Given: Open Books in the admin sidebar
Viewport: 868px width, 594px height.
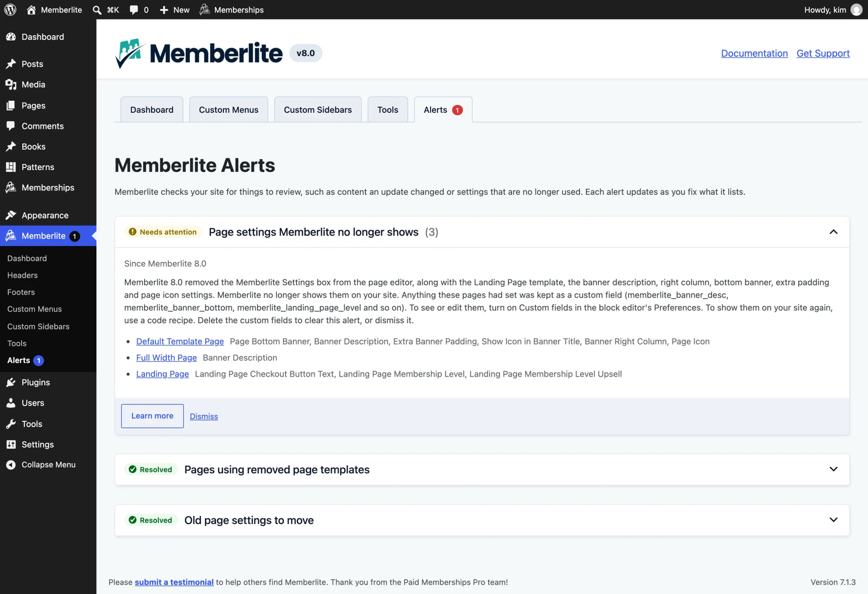Looking at the screenshot, I should tap(33, 147).
